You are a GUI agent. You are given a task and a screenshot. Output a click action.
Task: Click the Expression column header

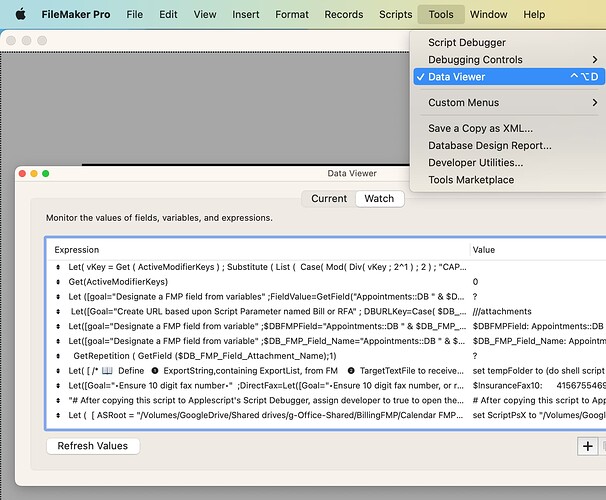coord(77,250)
